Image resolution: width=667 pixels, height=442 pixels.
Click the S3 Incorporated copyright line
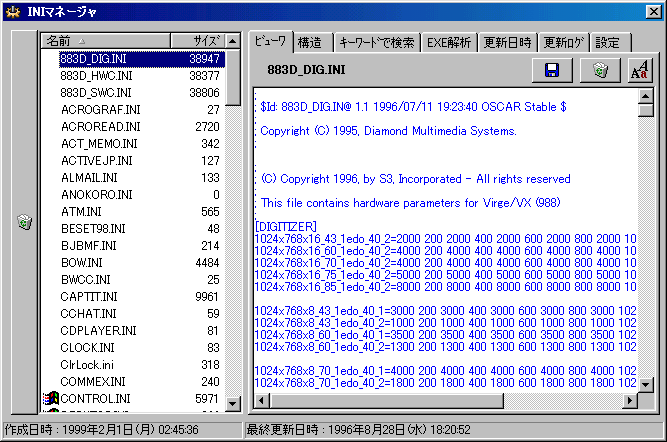point(416,179)
